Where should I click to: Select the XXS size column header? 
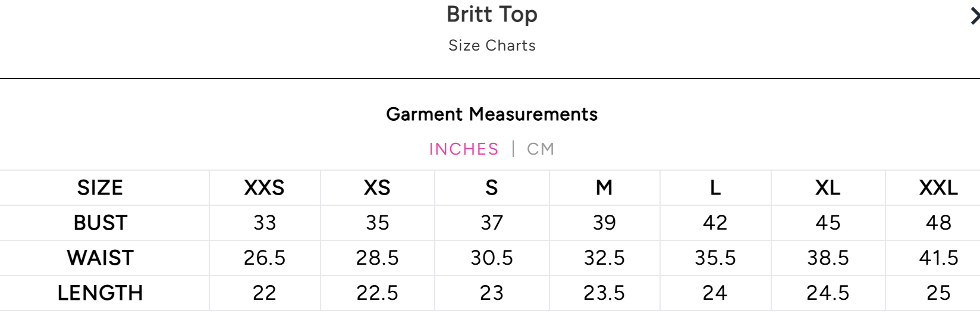click(x=264, y=188)
